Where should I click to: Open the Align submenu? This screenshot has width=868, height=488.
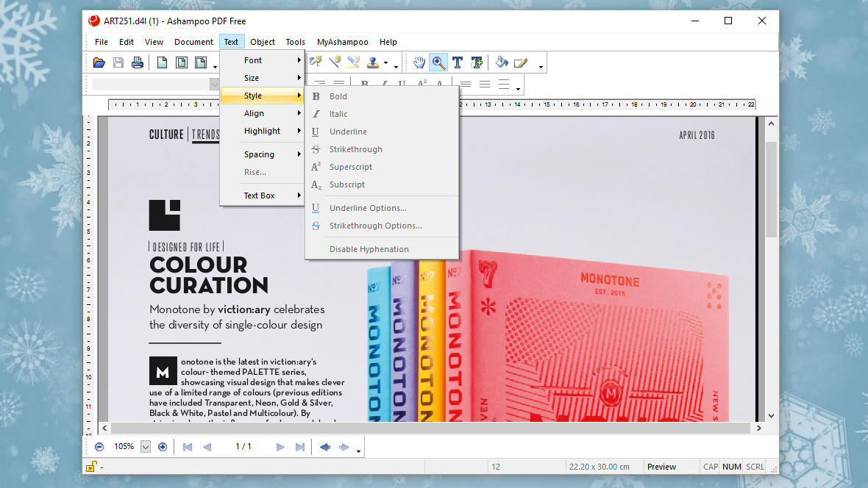tap(263, 113)
